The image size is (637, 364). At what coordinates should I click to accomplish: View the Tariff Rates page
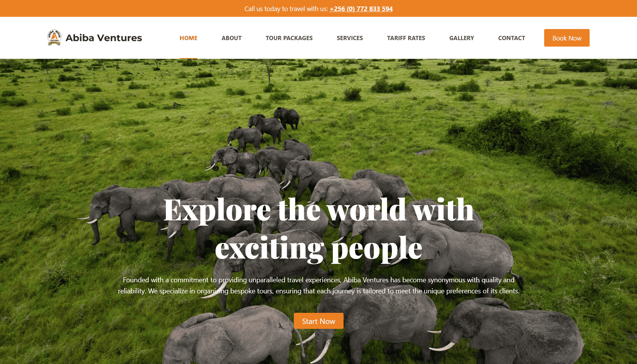click(x=406, y=38)
